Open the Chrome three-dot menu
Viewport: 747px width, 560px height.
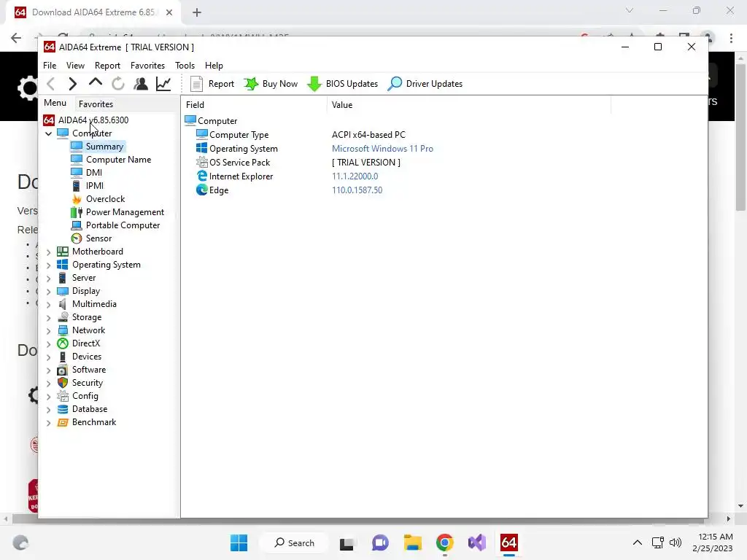[731, 38]
